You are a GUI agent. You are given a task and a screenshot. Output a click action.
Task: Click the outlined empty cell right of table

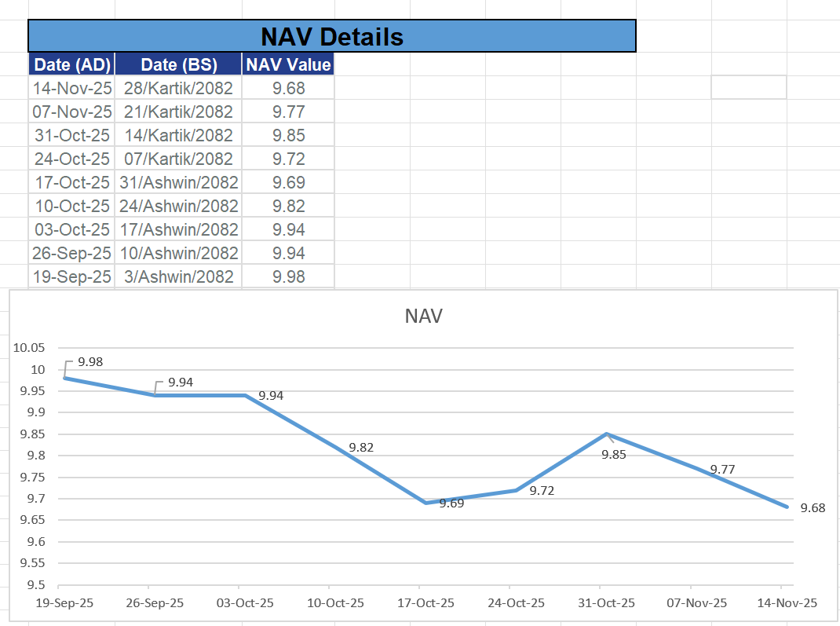point(748,87)
